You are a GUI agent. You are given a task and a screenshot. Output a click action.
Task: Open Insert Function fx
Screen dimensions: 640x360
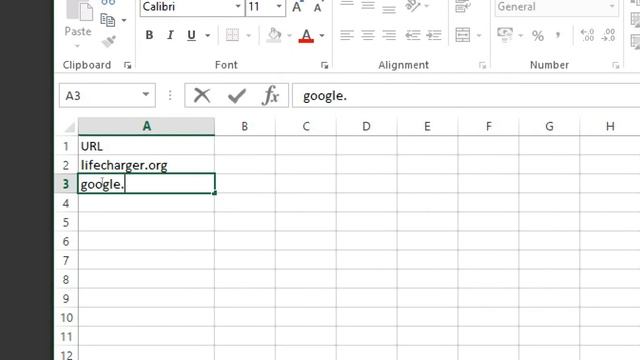tap(271, 96)
